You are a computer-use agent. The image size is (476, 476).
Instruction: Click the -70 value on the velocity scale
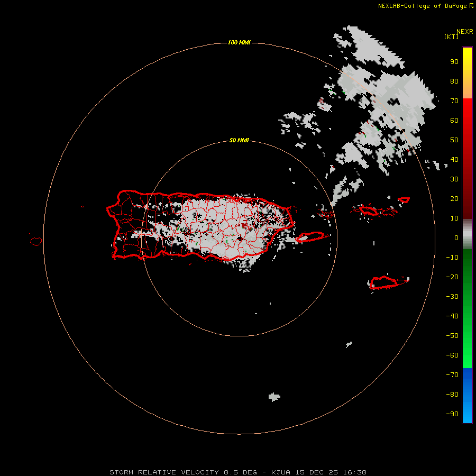pos(452,375)
